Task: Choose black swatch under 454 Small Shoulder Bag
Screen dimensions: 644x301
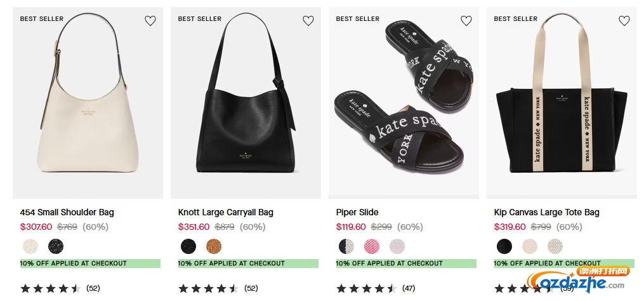Action: pyautogui.click(x=56, y=246)
